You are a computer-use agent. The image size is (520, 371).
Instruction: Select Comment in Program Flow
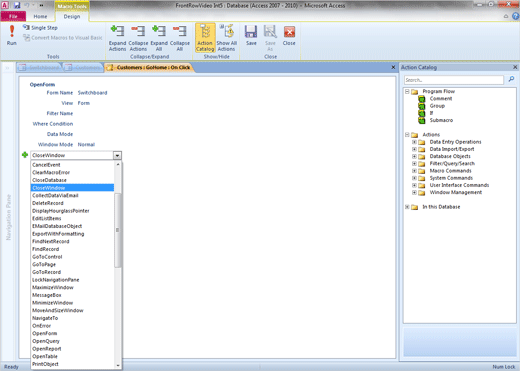tap(441, 99)
